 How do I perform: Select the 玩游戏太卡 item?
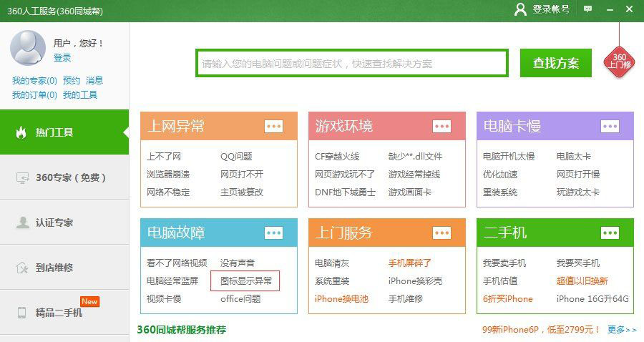click(578, 192)
